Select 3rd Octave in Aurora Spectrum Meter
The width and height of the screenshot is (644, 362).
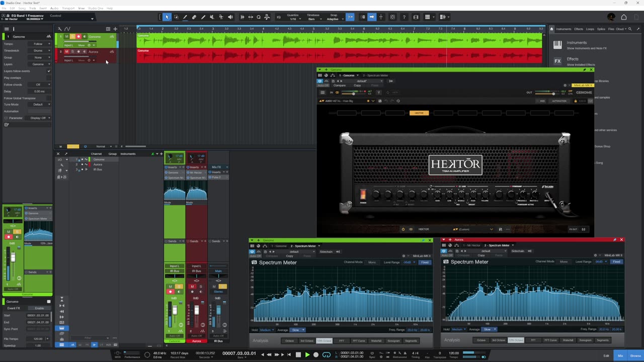pos(499,340)
